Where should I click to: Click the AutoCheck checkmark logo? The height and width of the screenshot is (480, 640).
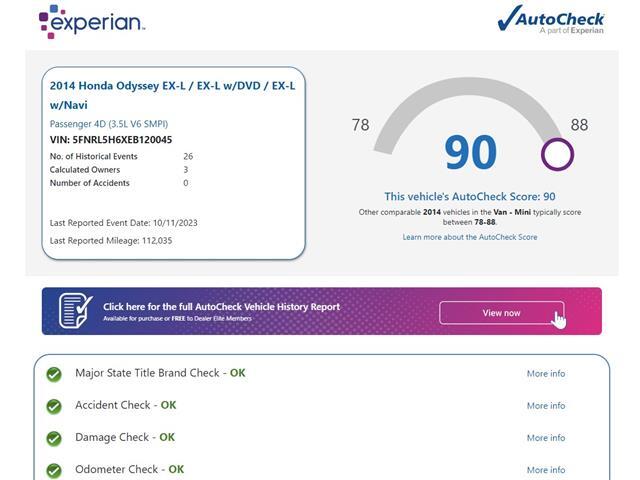(x=551, y=19)
